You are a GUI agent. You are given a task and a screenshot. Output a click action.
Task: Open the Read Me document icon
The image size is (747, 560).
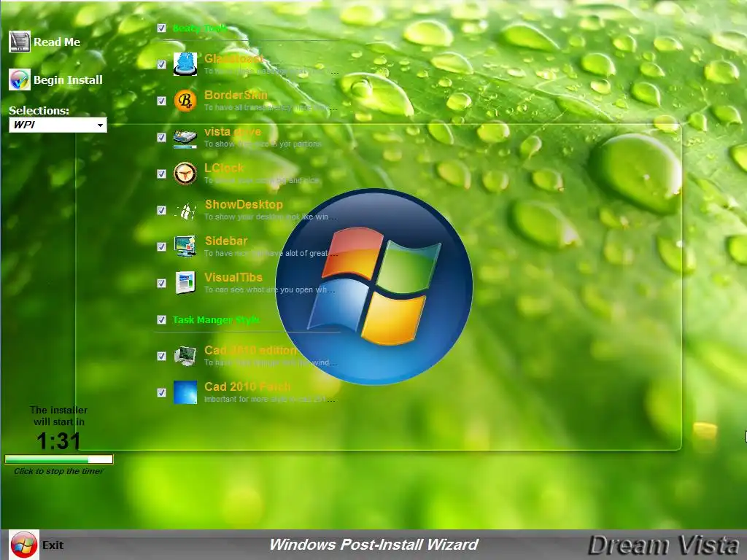click(20, 42)
